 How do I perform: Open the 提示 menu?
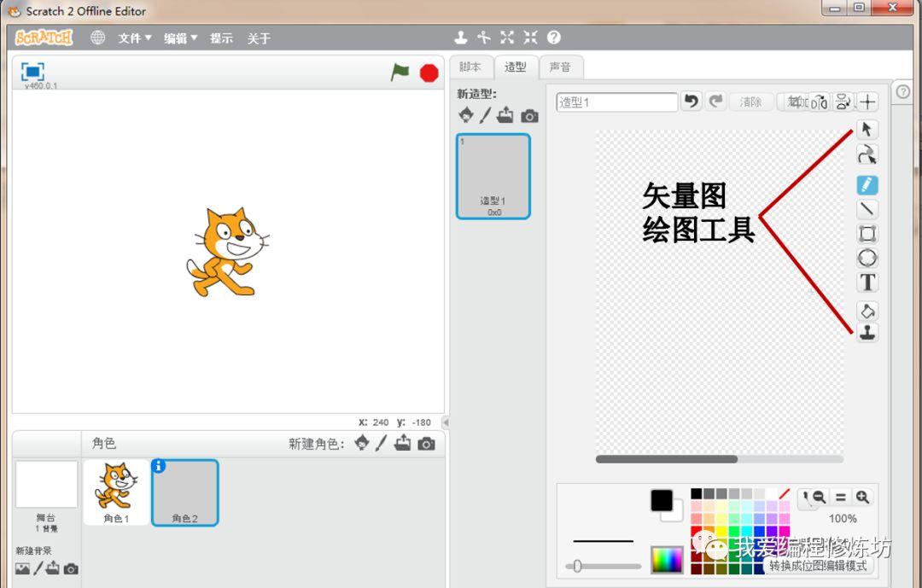tap(222, 38)
